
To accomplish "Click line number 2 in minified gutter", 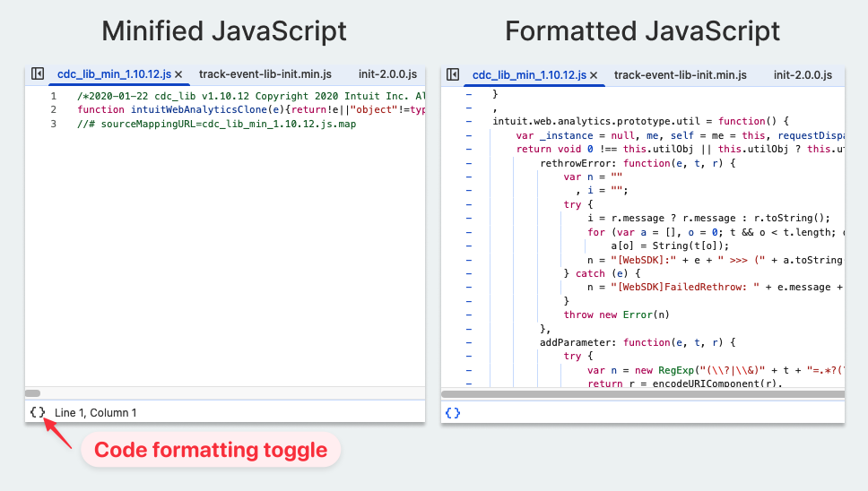I will [x=54, y=109].
